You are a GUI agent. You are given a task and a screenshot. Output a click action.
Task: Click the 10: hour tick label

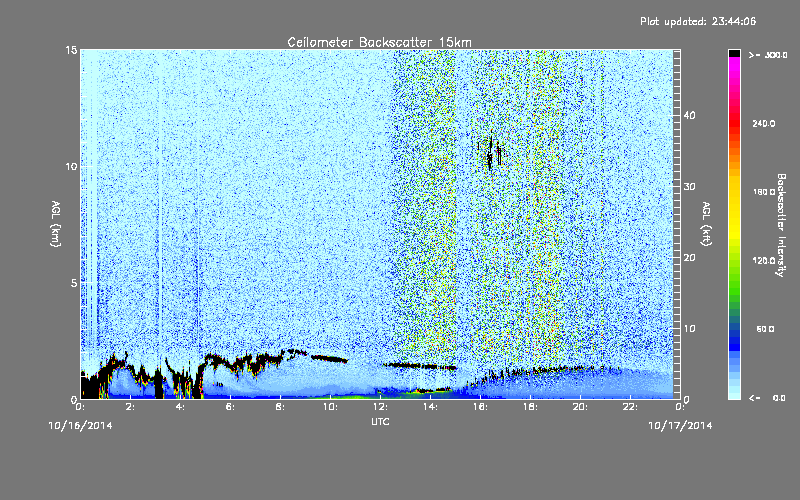click(x=331, y=407)
